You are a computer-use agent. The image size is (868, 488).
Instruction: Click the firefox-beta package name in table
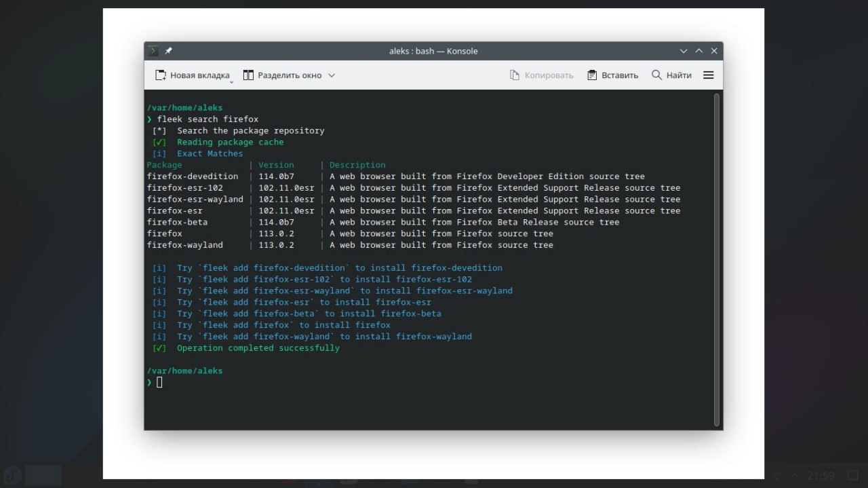pyautogui.click(x=177, y=222)
